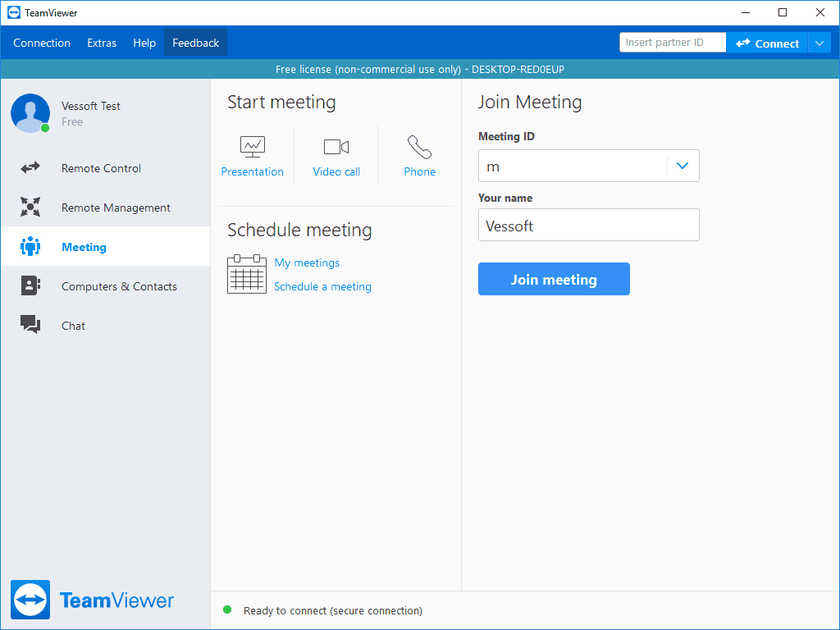Click the Vessoft Test profile avatar

pyautogui.click(x=30, y=113)
